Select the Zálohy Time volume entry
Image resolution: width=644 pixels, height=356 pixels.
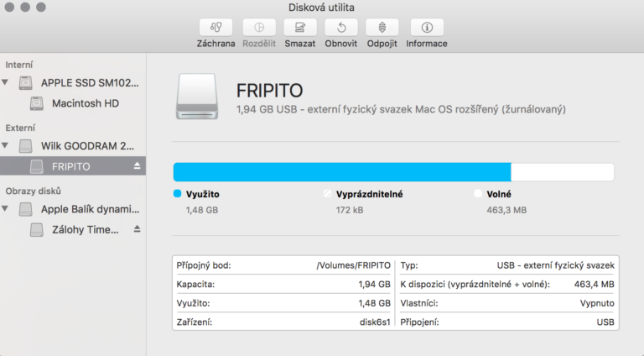click(85, 229)
